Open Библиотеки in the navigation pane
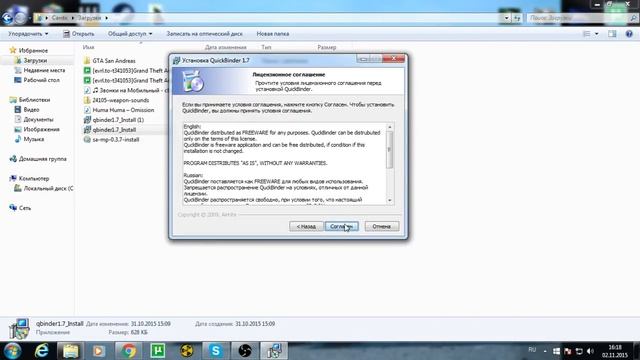This screenshot has height=360, width=640. point(34,100)
